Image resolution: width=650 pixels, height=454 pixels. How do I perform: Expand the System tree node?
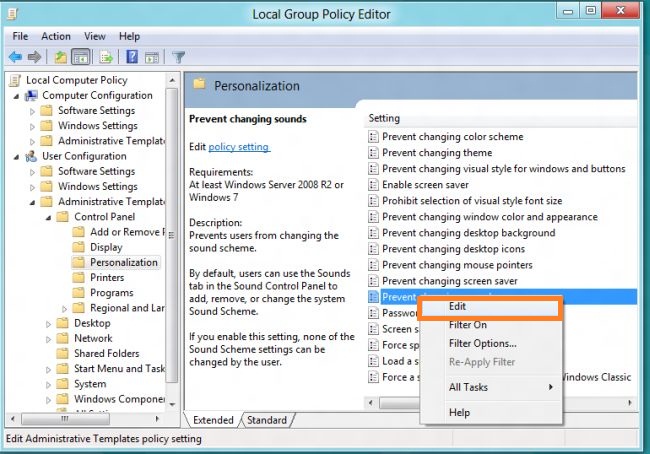(x=48, y=384)
